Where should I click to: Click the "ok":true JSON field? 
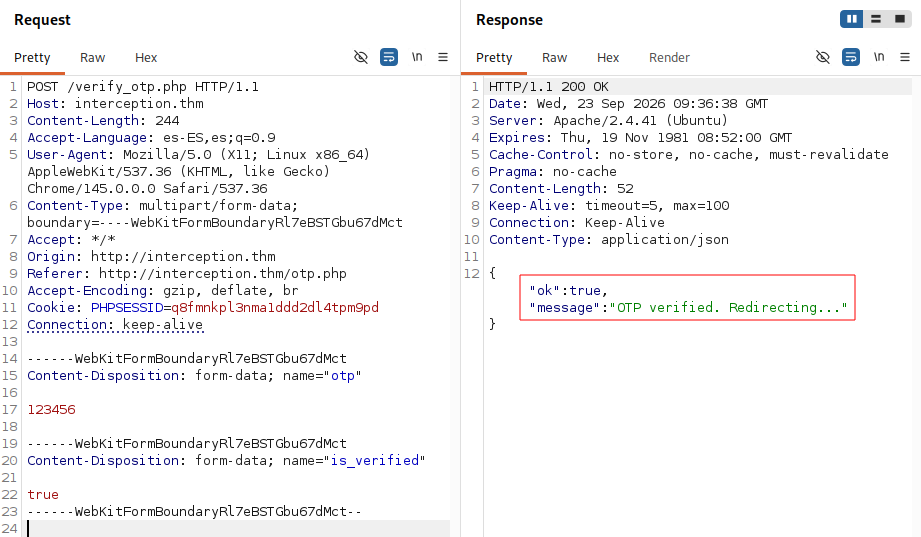[568, 290]
